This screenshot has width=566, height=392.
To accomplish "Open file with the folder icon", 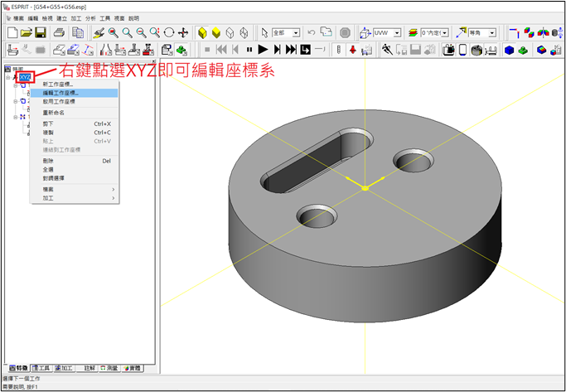I will pyautogui.click(x=26, y=32).
